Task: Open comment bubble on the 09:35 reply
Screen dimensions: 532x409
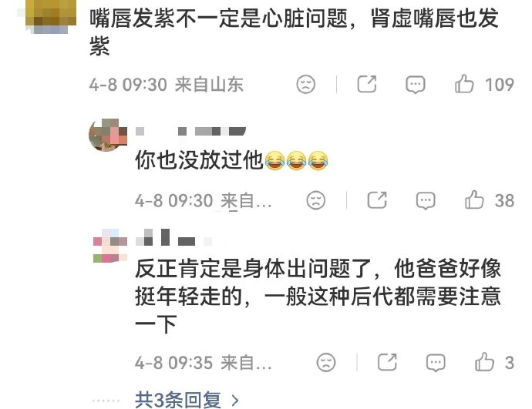Action: tap(436, 363)
